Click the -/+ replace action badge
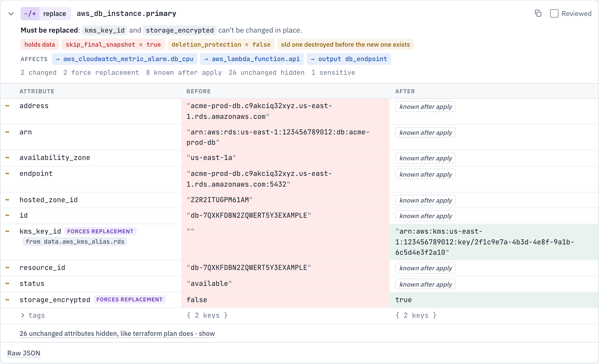 [x=46, y=14]
